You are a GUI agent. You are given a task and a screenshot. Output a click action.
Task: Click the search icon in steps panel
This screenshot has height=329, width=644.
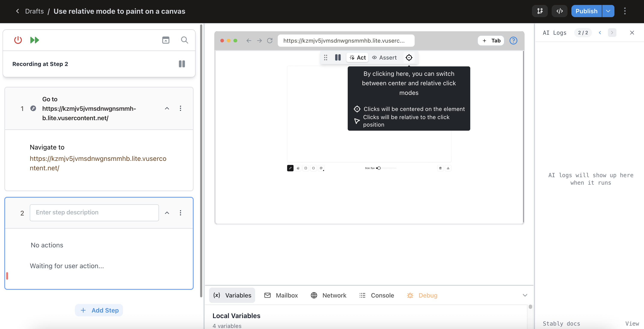(184, 40)
